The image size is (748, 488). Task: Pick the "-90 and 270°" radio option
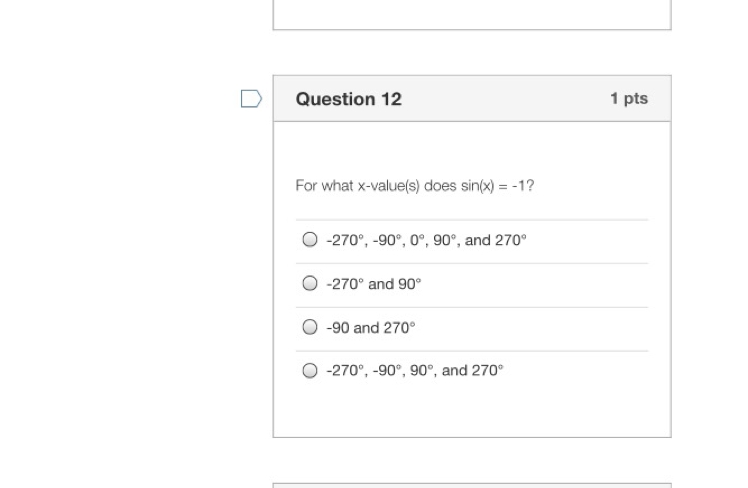pyautogui.click(x=310, y=327)
